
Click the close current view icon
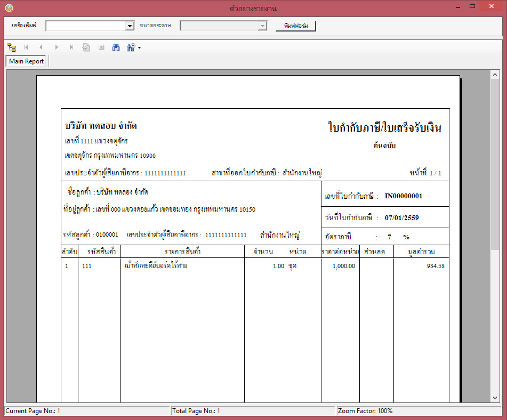(x=101, y=47)
